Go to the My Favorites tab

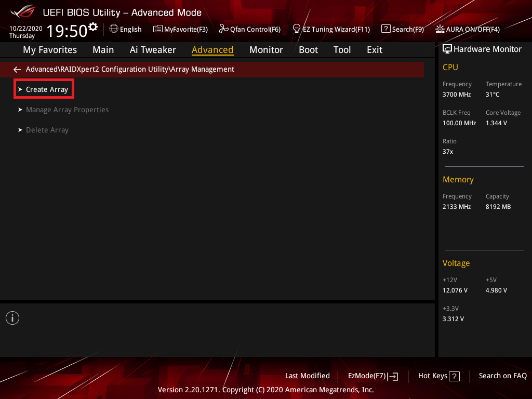pos(50,50)
